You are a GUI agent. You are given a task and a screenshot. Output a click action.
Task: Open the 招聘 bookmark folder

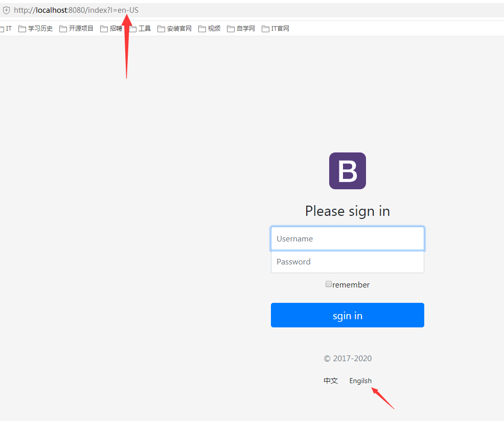pos(112,28)
